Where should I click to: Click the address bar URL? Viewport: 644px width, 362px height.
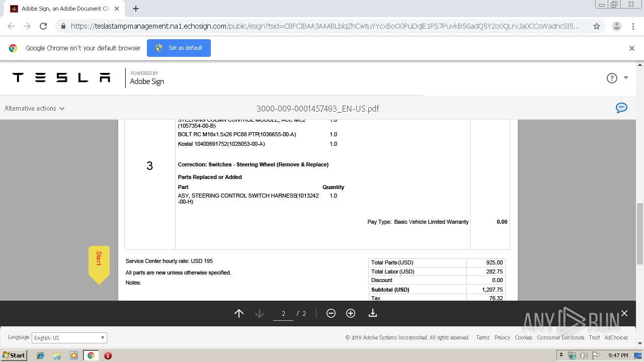pos(325,26)
